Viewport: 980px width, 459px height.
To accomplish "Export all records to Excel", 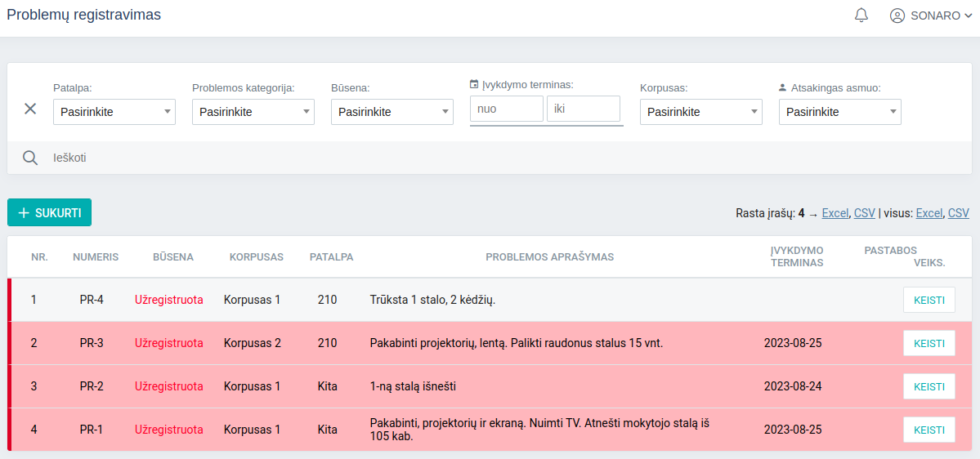I will [929, 213].
